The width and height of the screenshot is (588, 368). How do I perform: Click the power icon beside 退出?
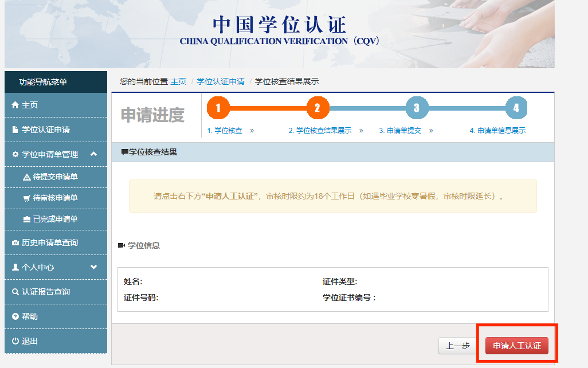coord(15,342)
